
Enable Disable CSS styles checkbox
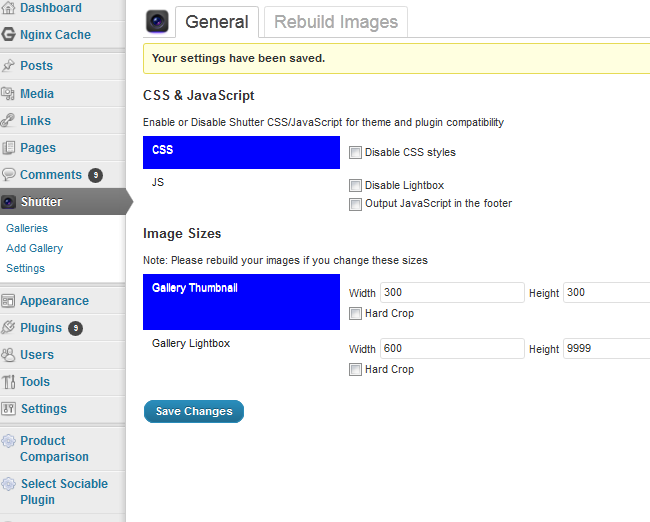355,153
